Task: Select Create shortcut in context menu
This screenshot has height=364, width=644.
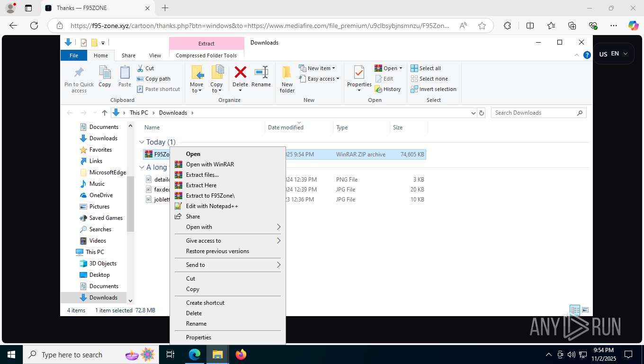Action: [228, 303]
